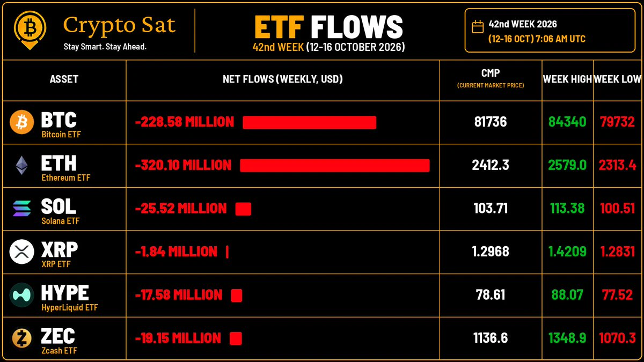The width and height of the screenshot is (644, 362).
Task: Click the XRP white circle icon
Action: (x=22, y=252)
